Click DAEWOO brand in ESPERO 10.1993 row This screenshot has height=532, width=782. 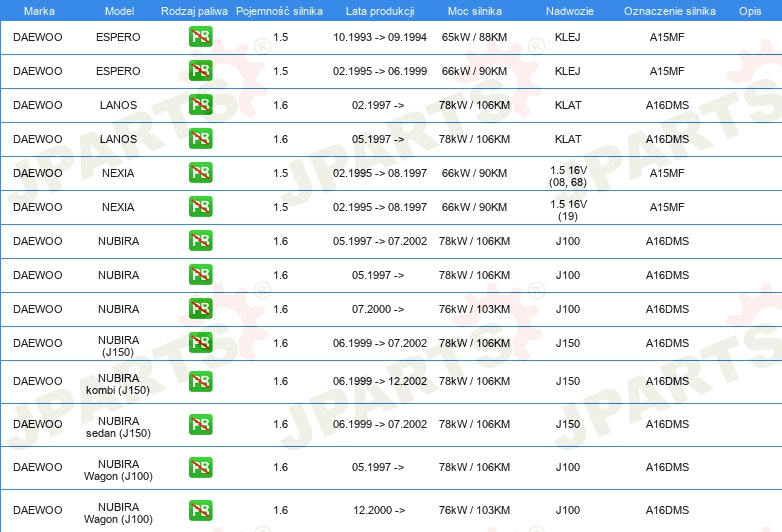coord(38,37)
